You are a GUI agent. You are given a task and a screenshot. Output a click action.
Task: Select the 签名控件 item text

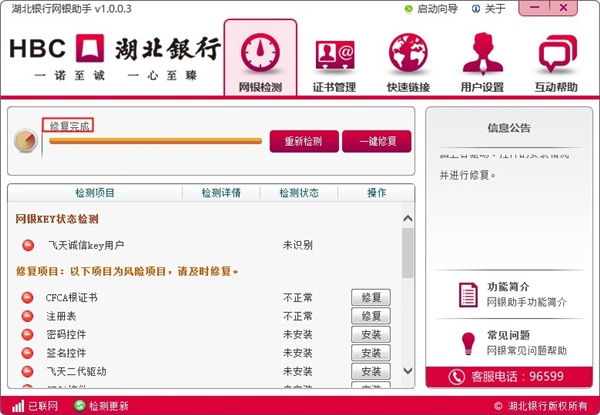click(66, 353)
